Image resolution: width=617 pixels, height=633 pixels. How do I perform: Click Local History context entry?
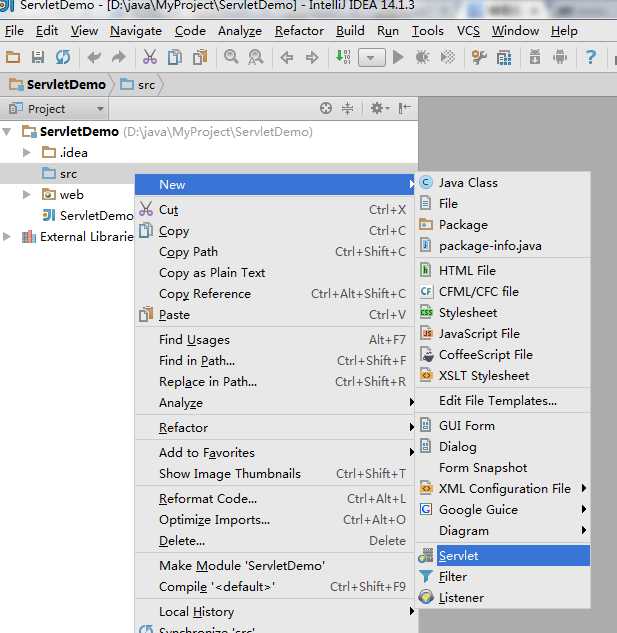tap(275, 612)
